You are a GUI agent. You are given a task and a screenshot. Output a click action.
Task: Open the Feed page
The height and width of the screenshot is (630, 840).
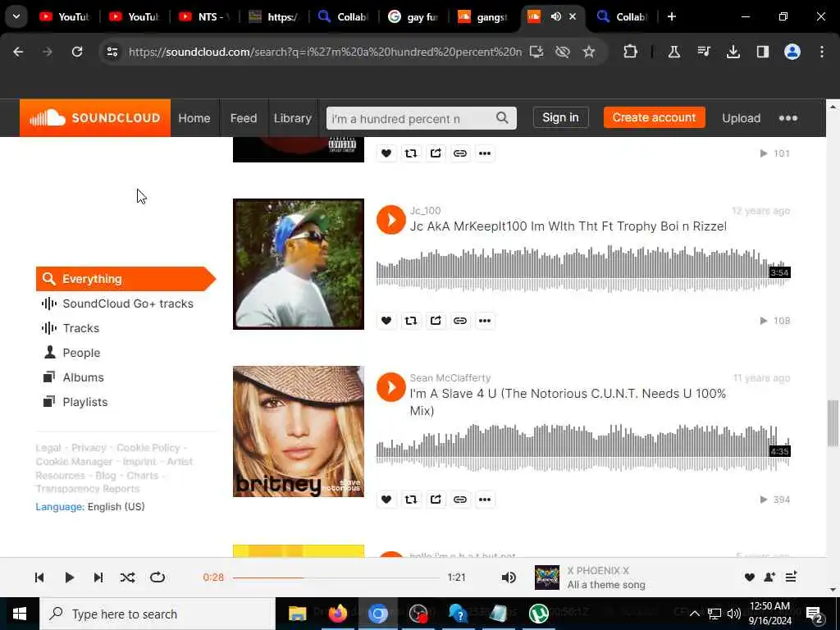[x=244, y=118]
